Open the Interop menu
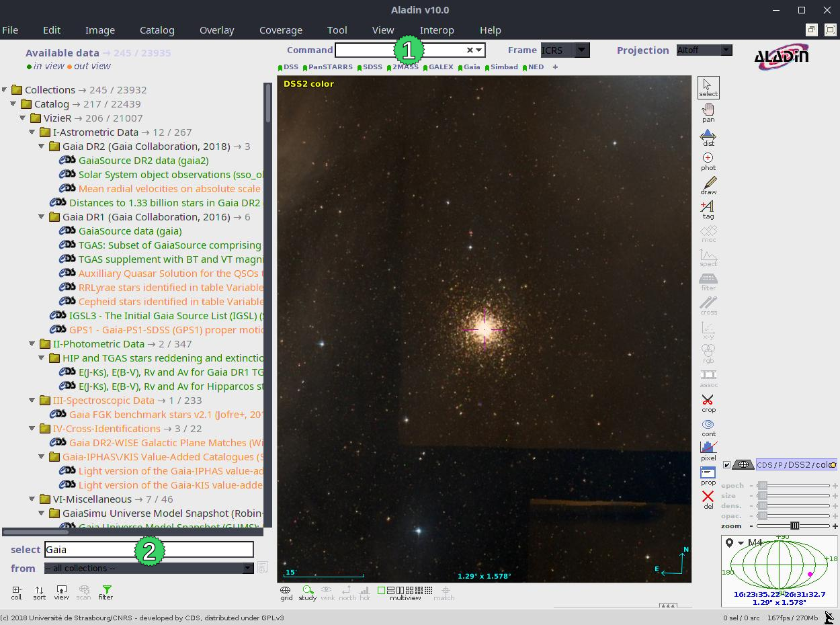 click(x=437, y=30)
